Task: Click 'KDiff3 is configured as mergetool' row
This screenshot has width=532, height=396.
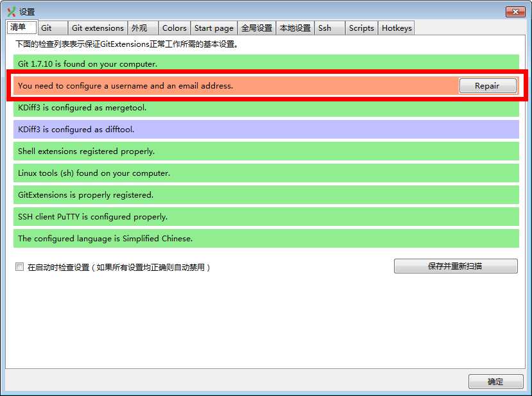Action: pyautogui.click(x=266, y=108)
